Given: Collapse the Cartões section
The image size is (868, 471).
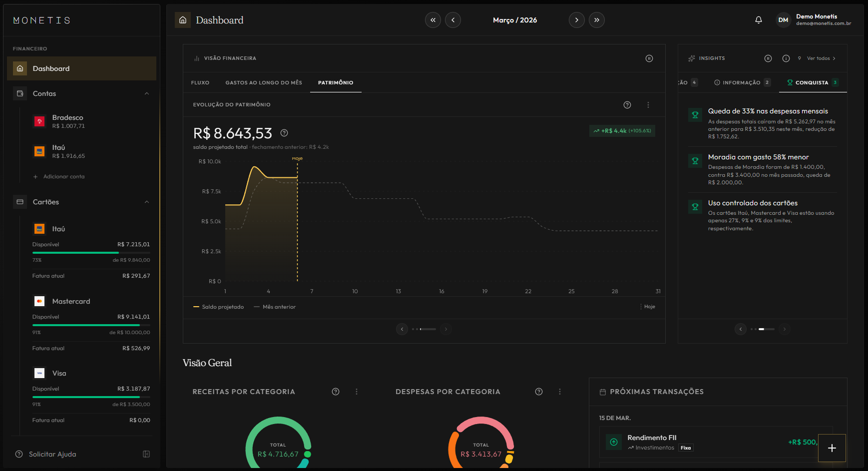Looking at the screenshot, I should coord(147,202).
